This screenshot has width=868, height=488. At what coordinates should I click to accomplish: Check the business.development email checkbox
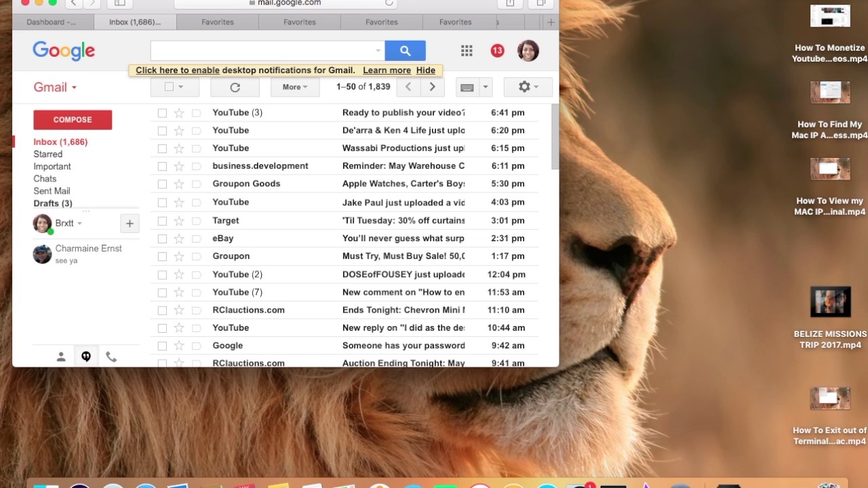(x=162, y=166)
